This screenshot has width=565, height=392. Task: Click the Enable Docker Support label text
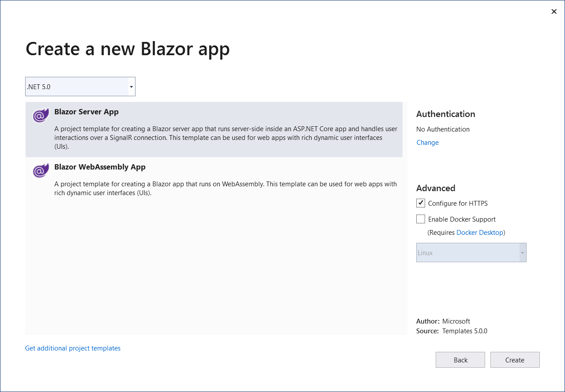(462, 219)
